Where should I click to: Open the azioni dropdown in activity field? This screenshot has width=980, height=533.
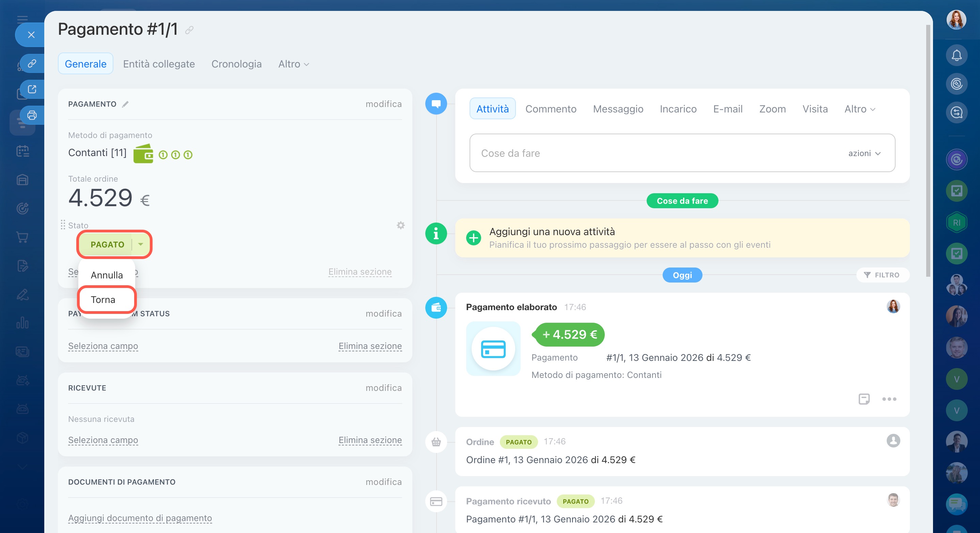[x=864, y=153]
